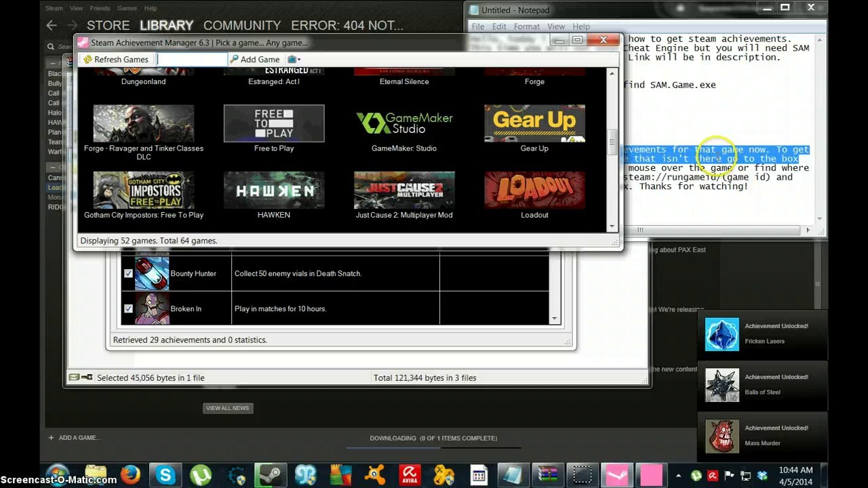Uncheck the Bounty Hunter achievement checkbox
This screenshot has width=868, height=488.
point(128,274)
